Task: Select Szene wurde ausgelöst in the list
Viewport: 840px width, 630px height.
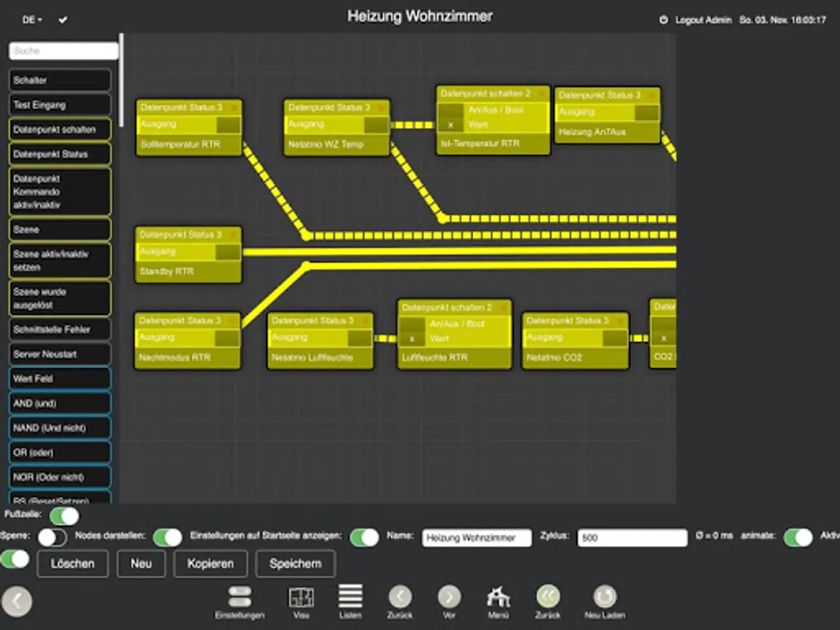Action: (x=60, y=298)
